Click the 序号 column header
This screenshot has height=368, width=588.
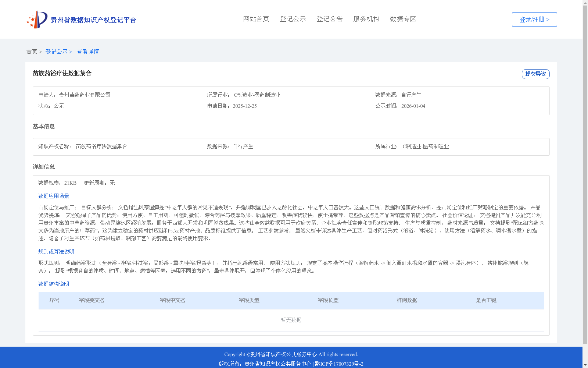(x=54, y=300)
